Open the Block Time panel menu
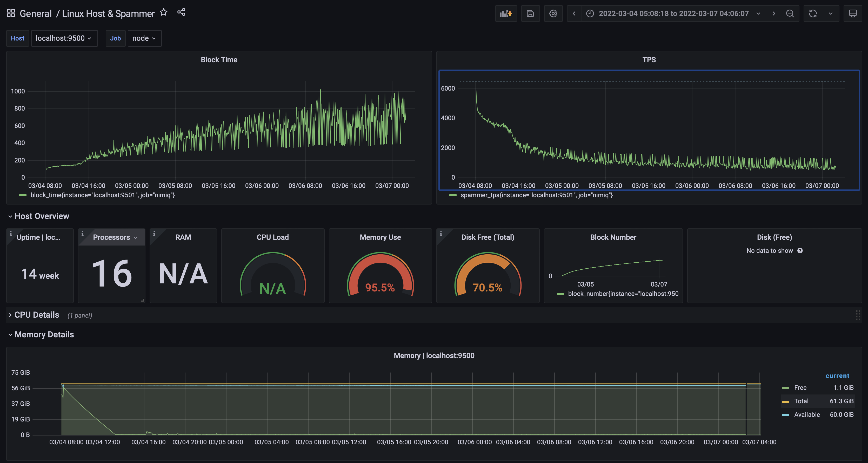The height and width of the screenshot is (463, 868). pos(219,60)
